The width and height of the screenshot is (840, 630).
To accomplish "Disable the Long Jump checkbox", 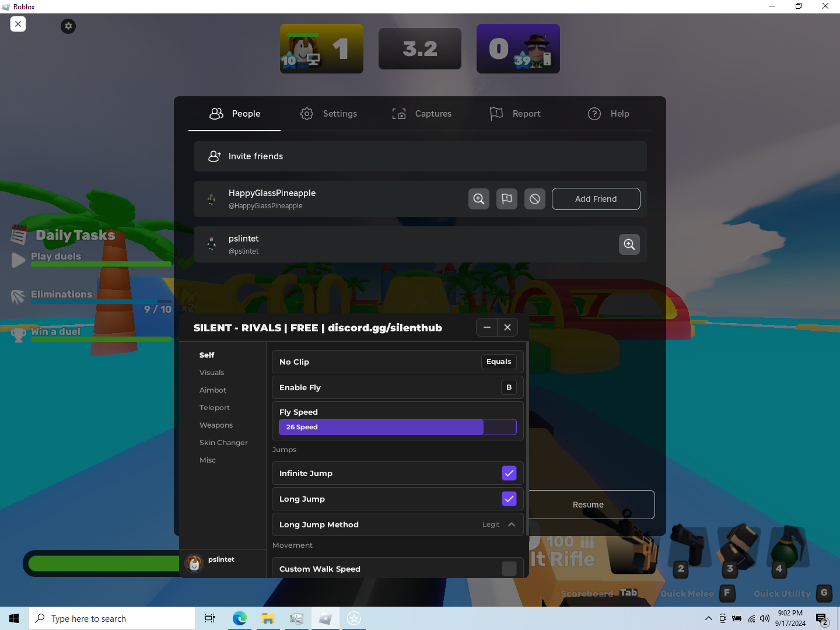I will point(509,499).
